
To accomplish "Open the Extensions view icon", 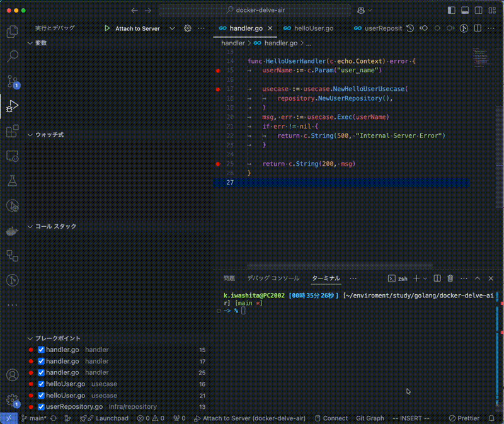I will pyautogui.click(x=13, y=131).
